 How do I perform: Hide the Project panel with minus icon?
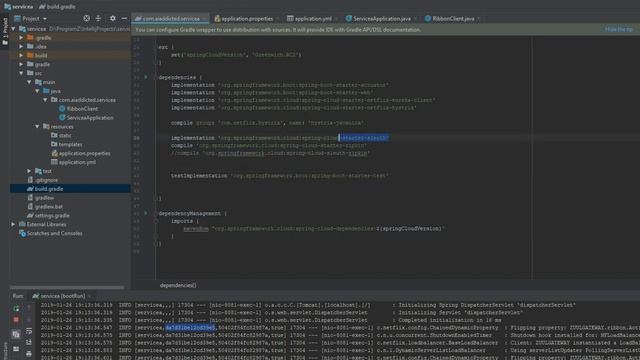124,18
